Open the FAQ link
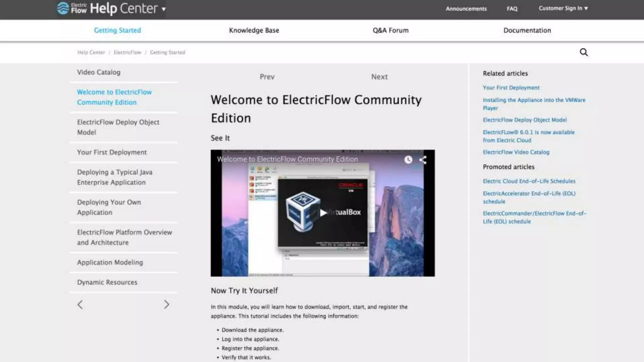 (512, 9)
